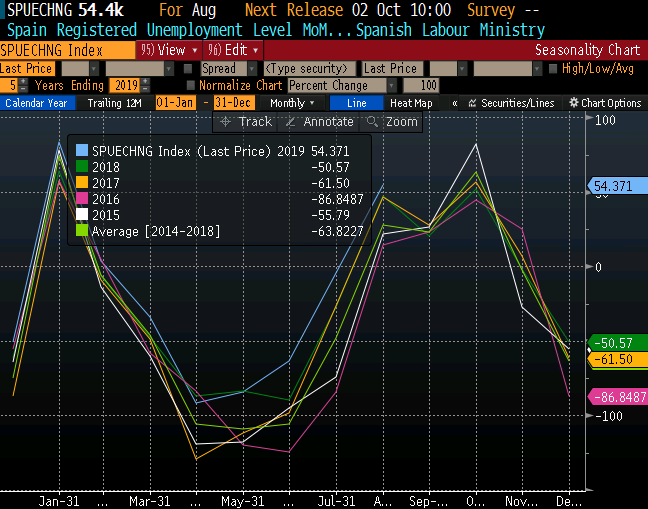The height and width of the screenshot is (509, 648).
Task: Switch to Trailing 12M tab
Action: pyautogui.click(x=115, y=103)
